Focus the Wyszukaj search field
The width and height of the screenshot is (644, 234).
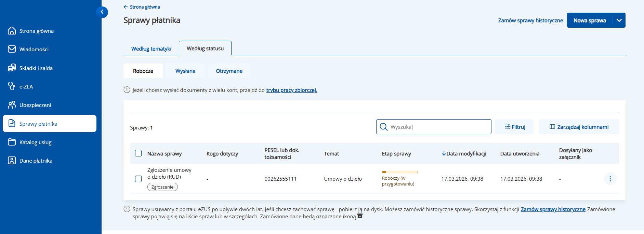438,127
